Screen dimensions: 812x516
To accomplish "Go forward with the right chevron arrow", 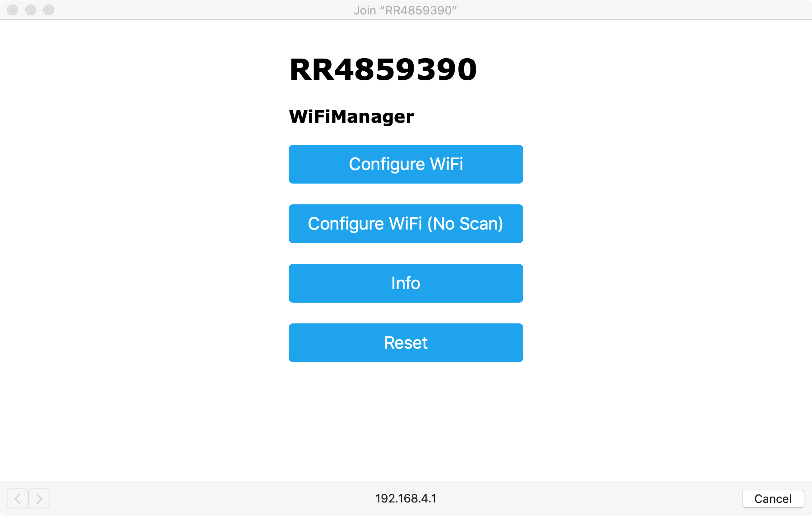I will coord(39,498).
